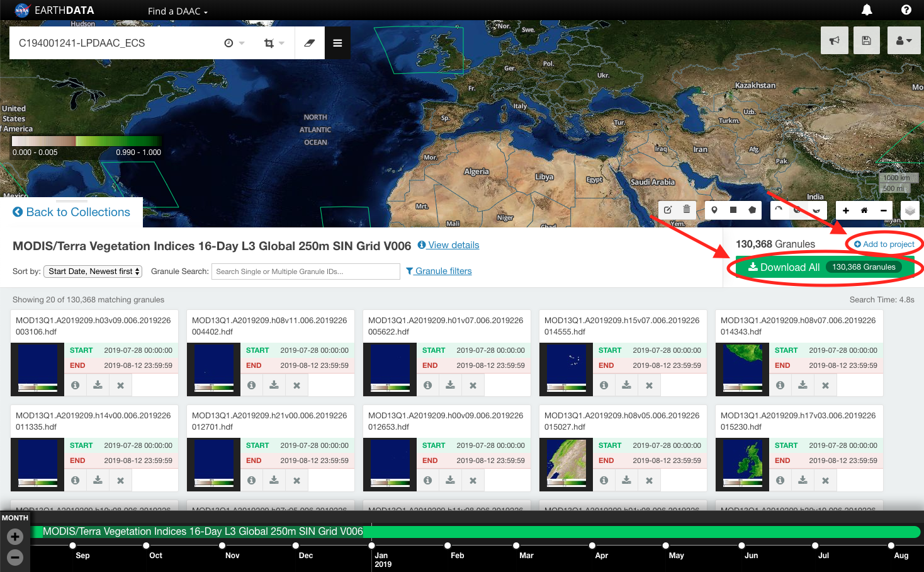
Task: Open the Granule filters link
Action: pos(439,271)
